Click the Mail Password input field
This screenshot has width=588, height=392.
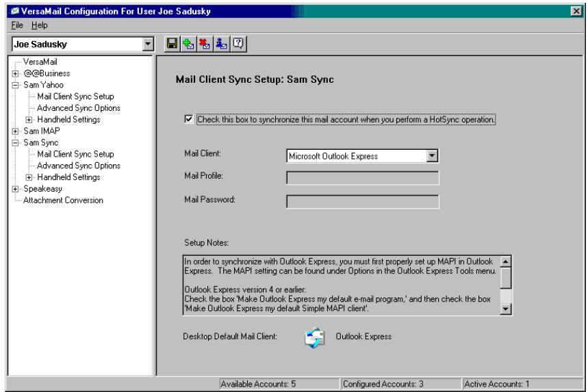[363, 201]
